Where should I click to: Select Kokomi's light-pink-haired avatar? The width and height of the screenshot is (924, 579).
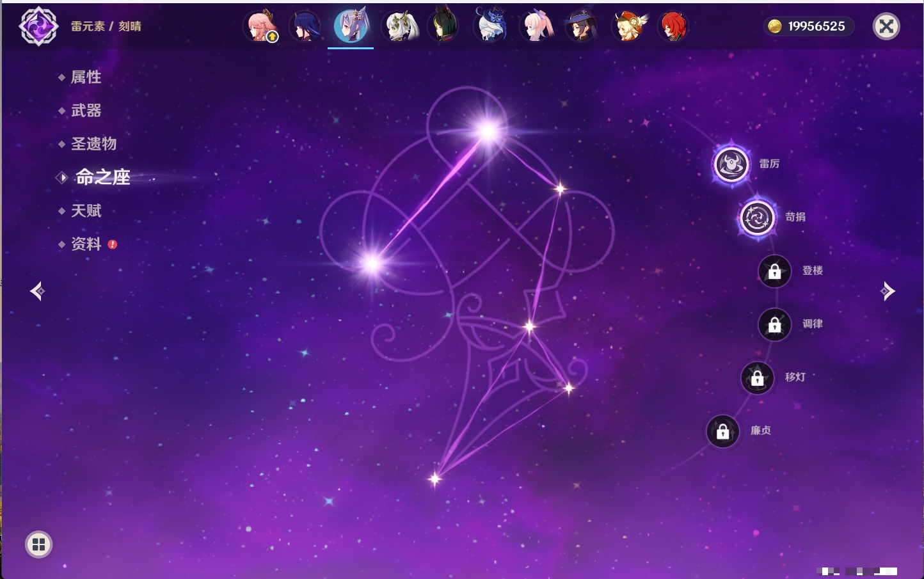pyautogui.click(x=536, y=27)
